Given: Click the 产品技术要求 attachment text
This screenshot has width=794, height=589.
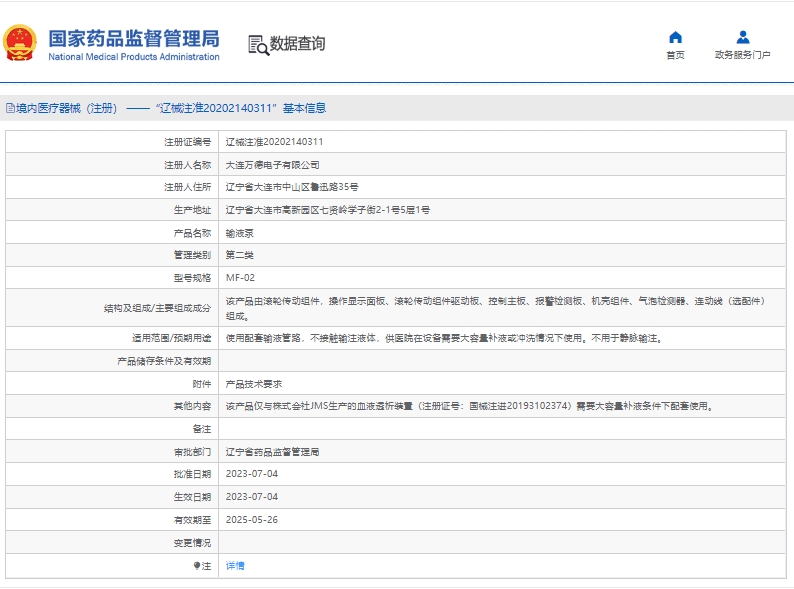Looking at the screenshot, I should (x=254, y=384).
